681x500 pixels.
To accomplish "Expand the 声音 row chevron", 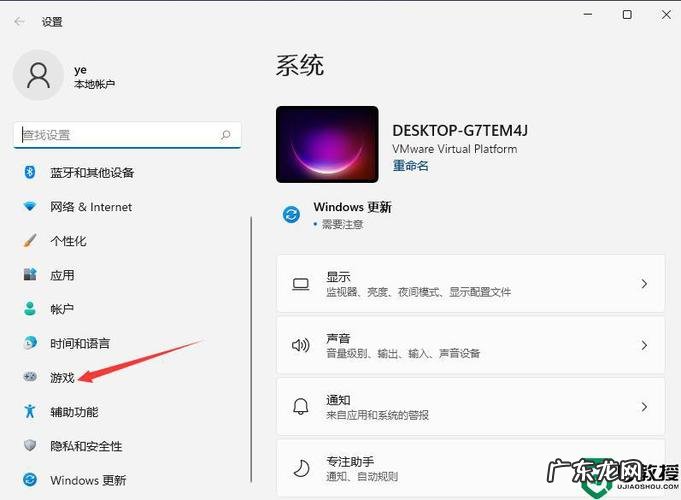I will 644,345.
